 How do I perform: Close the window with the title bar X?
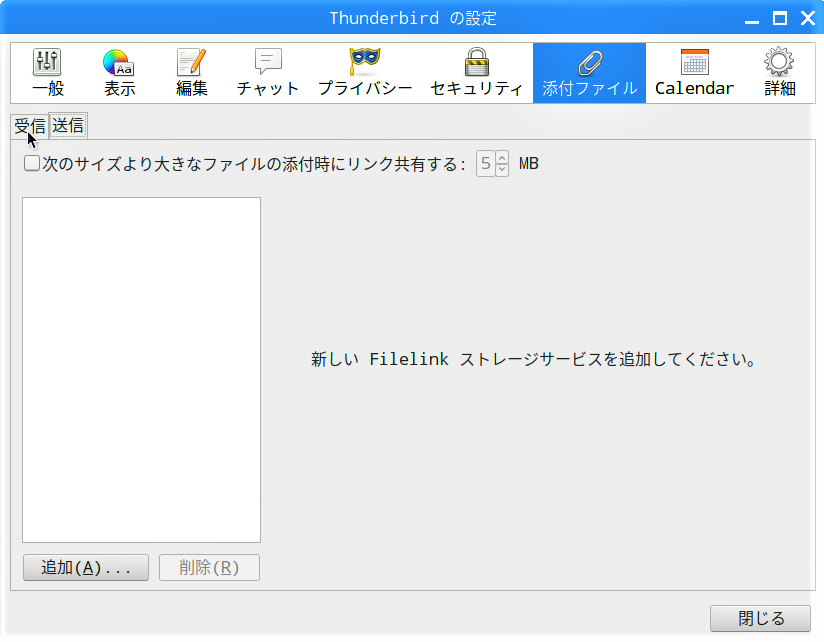808,18
